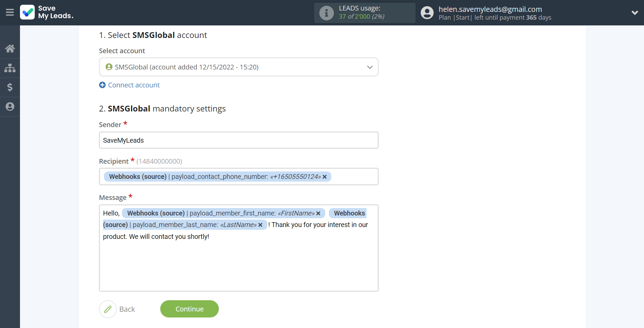Remove the last_name tag from Message
The height and width of the screenshot is (328, 644).
pos(260,225)
